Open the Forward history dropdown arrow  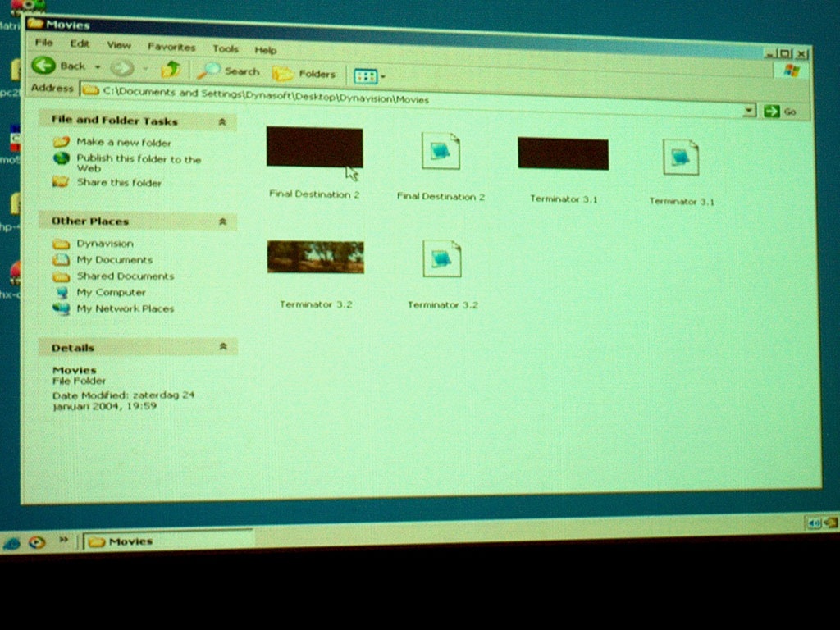[x=146, y=69]
